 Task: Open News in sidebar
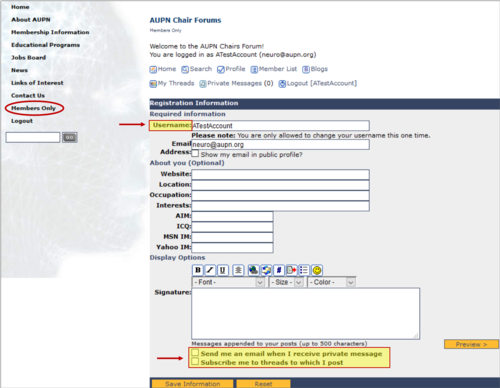[20, 70]
